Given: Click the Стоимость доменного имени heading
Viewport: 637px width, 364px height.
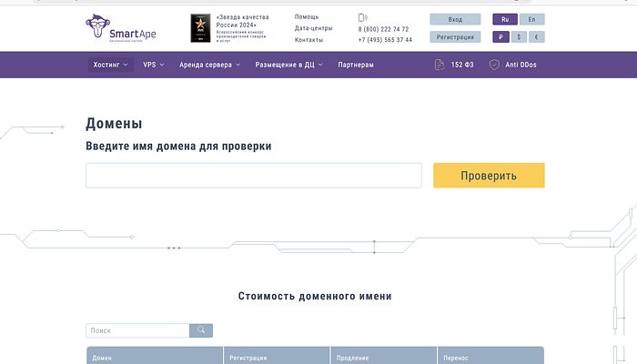Looking at the screenshot, I should pyautogui.click(x=315, y=296).
